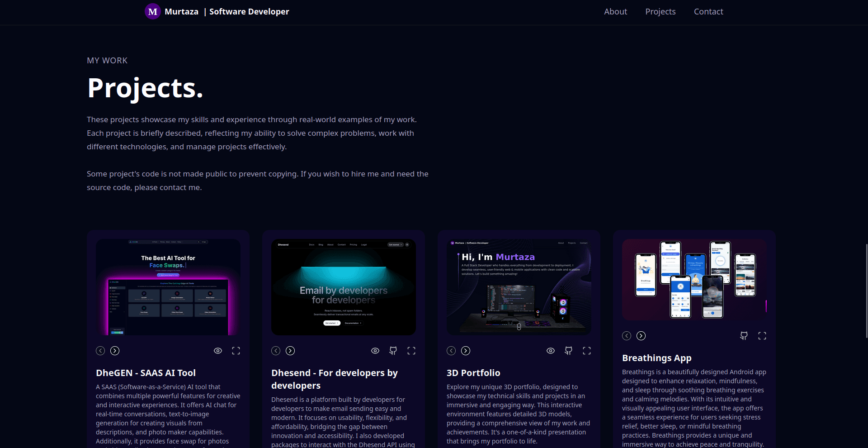Screen dimensions: 868x448
Task: Click eye icon to preview Dhesend
Action: 375,351
